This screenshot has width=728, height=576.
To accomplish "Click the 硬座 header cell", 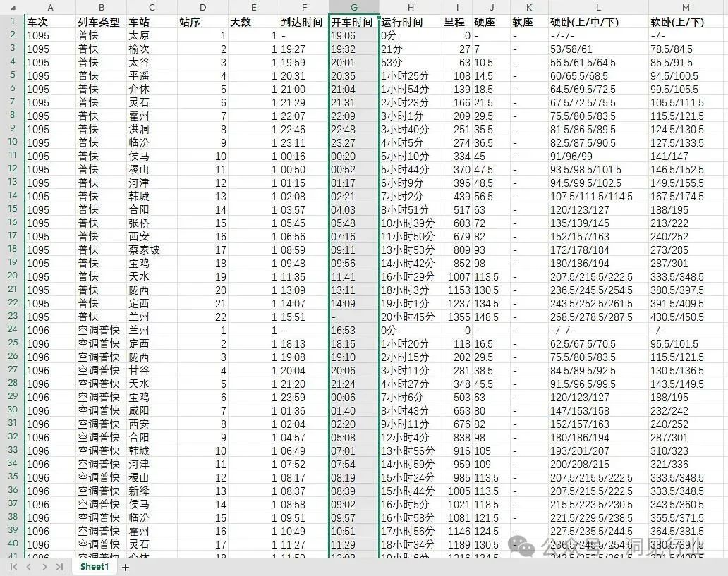I will coord(491,23).
